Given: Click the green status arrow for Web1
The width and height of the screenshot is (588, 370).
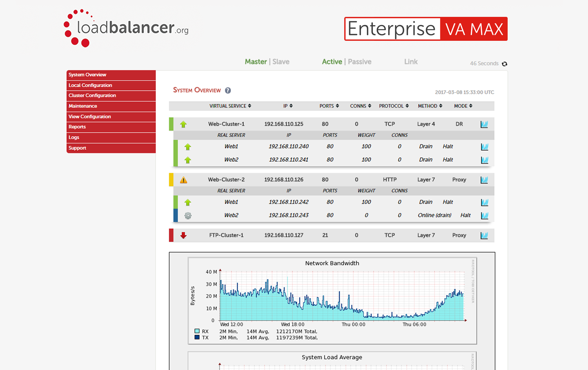Looking at the screenshot, I should click(x=188, y=146).
